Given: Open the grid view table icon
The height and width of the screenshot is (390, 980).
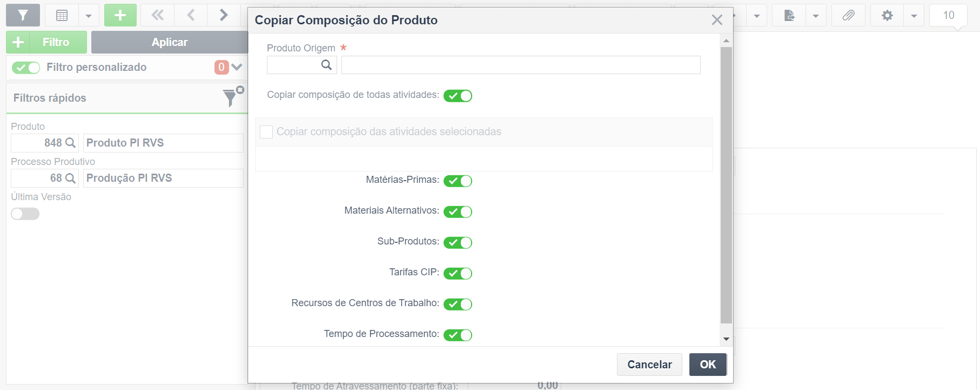Looking at the screenshot, I should (x=62, y=15).
